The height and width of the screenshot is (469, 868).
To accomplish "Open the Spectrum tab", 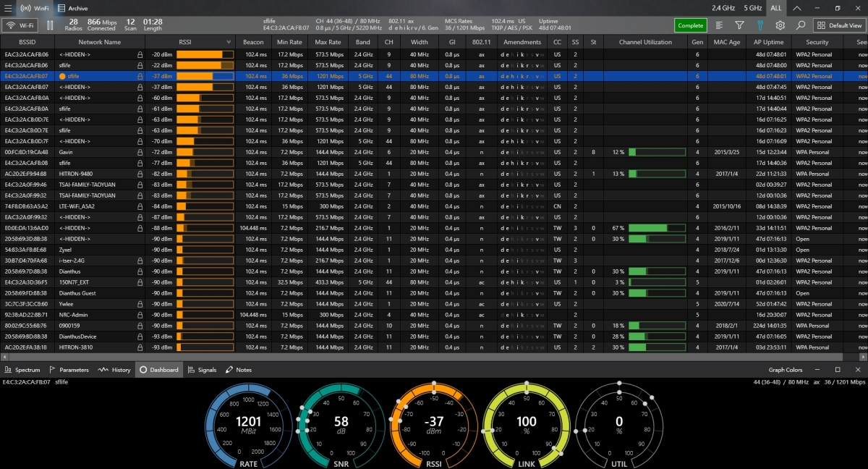I will tap(22, 370).
